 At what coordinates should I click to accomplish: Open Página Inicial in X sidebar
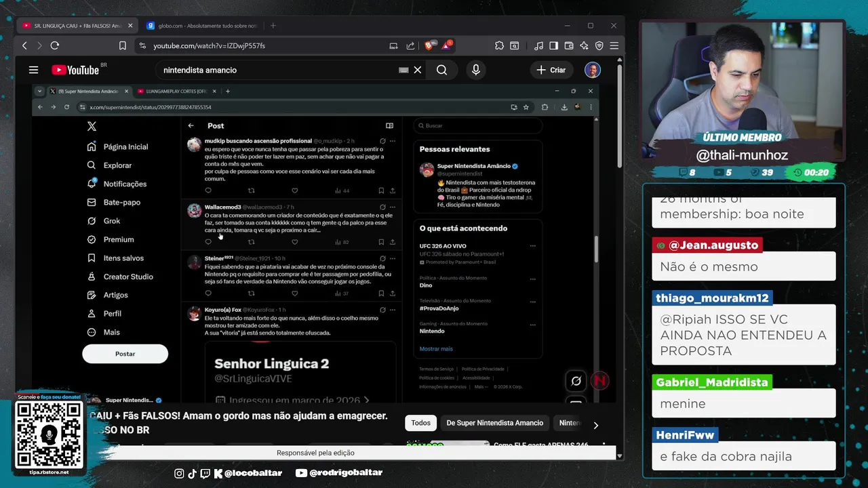click(x=117, y=147)
